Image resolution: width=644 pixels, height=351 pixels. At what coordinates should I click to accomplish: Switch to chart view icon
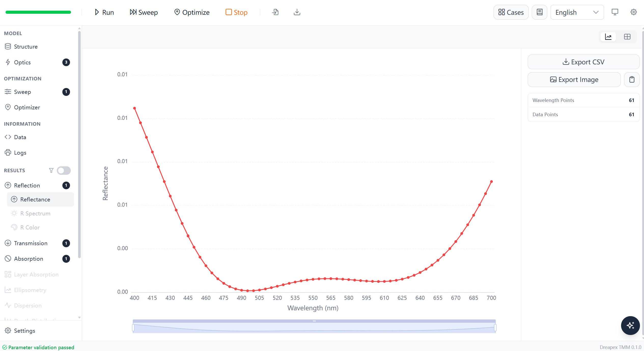pos(608,37)
